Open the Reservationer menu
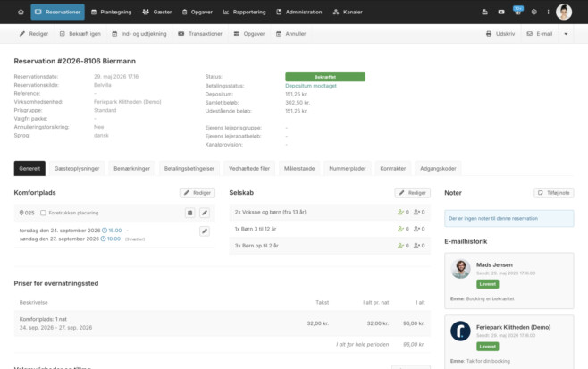This screenshot has height=369, width=588. pyautogui.click(x=58, y=12)
